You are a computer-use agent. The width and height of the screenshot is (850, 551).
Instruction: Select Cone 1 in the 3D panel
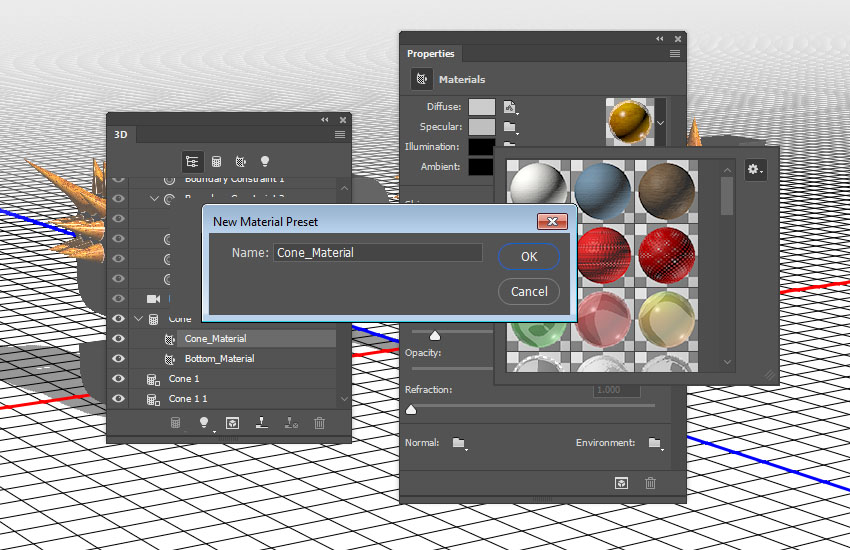[184, 379]
